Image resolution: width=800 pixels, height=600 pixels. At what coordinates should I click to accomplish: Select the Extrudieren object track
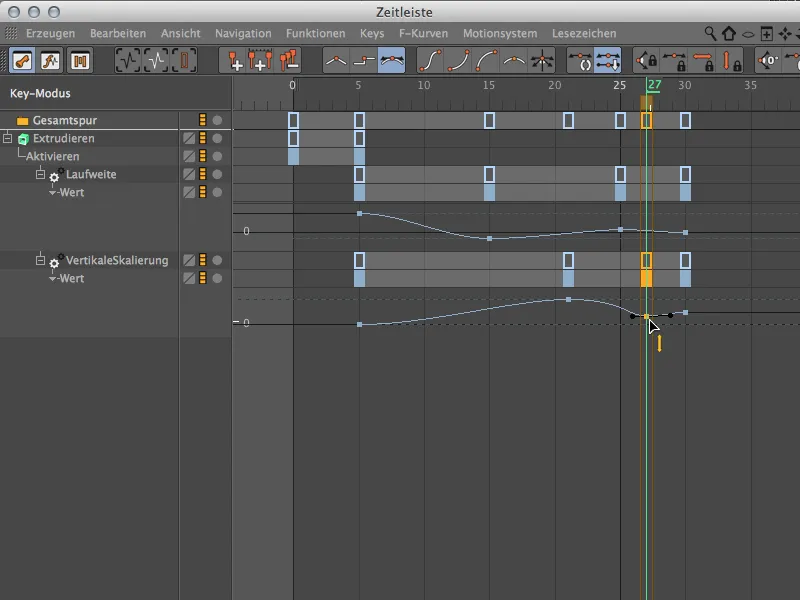point(64,138)
